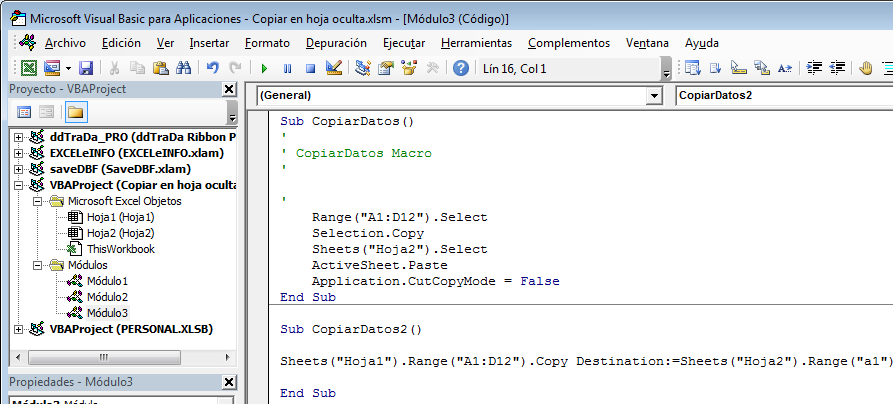Click List Properties/Methods icon in Edit toolbar
Image resolution: width=893 pixels, height=404 pixels.
693,68
